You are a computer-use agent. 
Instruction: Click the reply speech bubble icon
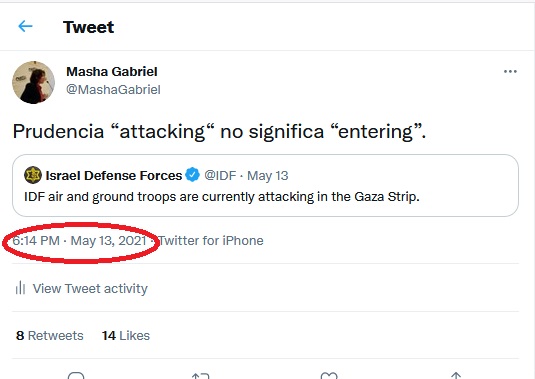click(x=76, y=376)
